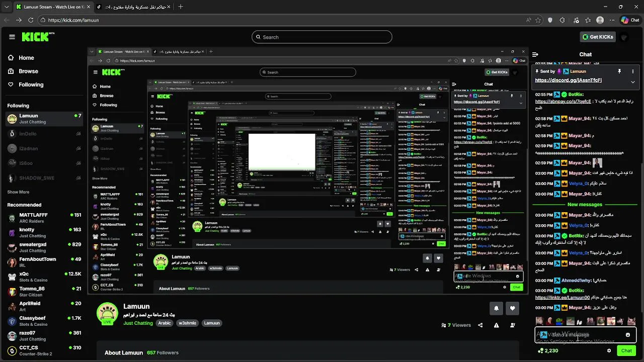The height and width of the screenshot is (362, 644).
Task: Reload the kick.com page
Action: click(x=31, y=20)
